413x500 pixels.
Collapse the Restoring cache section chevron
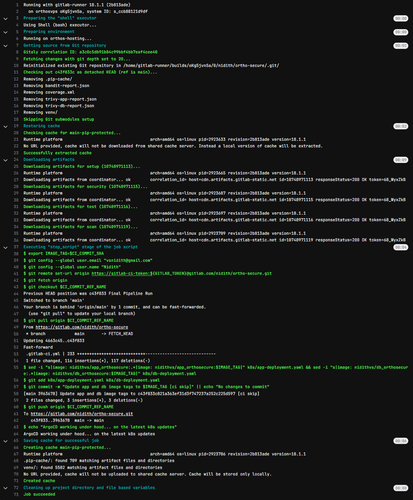[x=5, y=126]
